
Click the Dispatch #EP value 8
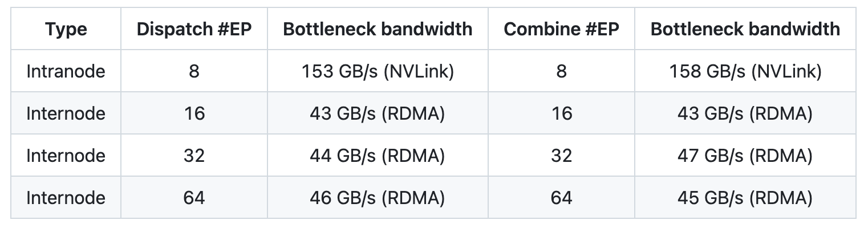(194, 71)
